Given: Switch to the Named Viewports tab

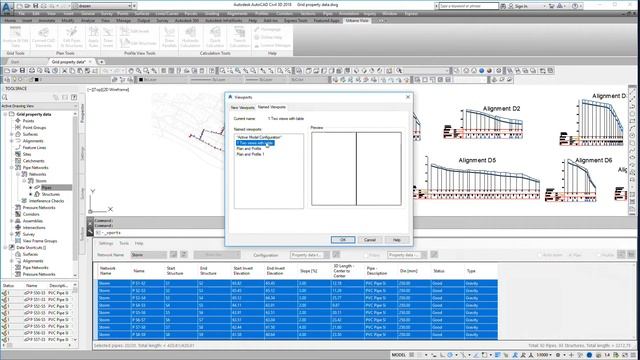Looking at the screenshot, I should [272, 107].
